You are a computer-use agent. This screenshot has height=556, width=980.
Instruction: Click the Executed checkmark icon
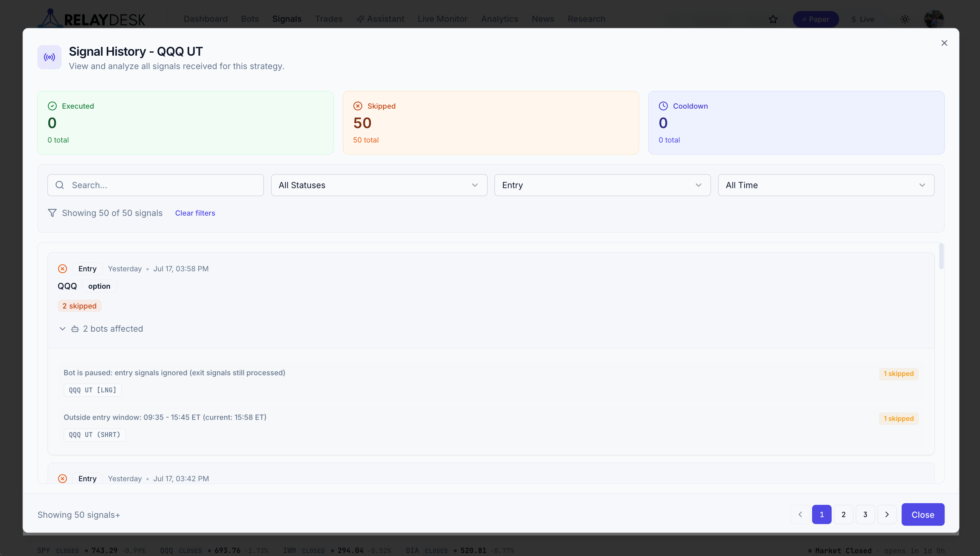coord(52,106)
